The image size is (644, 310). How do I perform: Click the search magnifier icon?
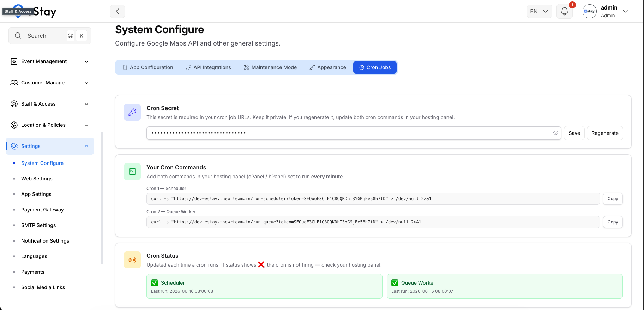point(18,36)
